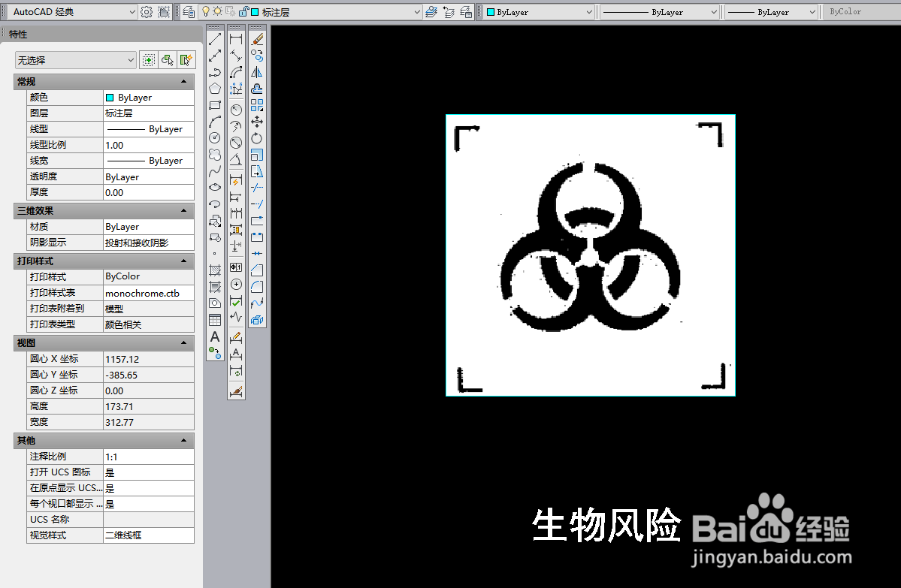Choose the Copy objects tool
This screenshot has height=588, width=901.
click(258, 56)
